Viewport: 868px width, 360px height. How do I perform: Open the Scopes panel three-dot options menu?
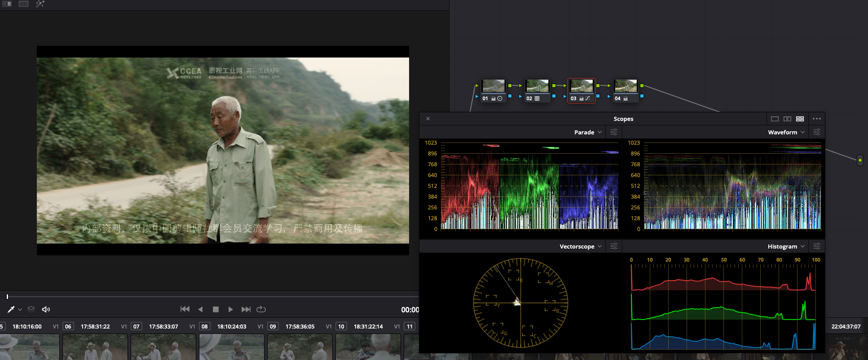tap(817, 119)
